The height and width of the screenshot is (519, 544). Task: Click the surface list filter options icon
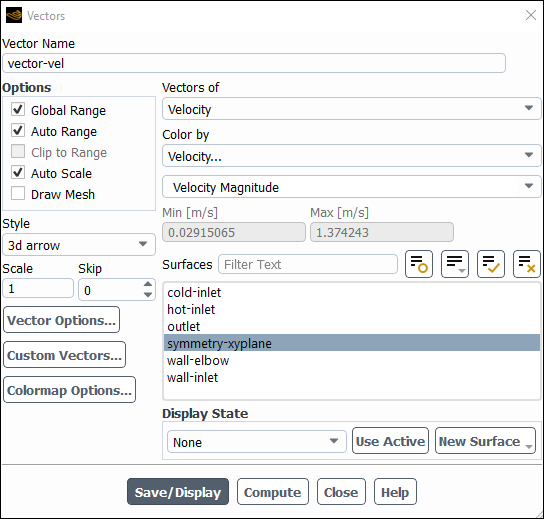455,264
